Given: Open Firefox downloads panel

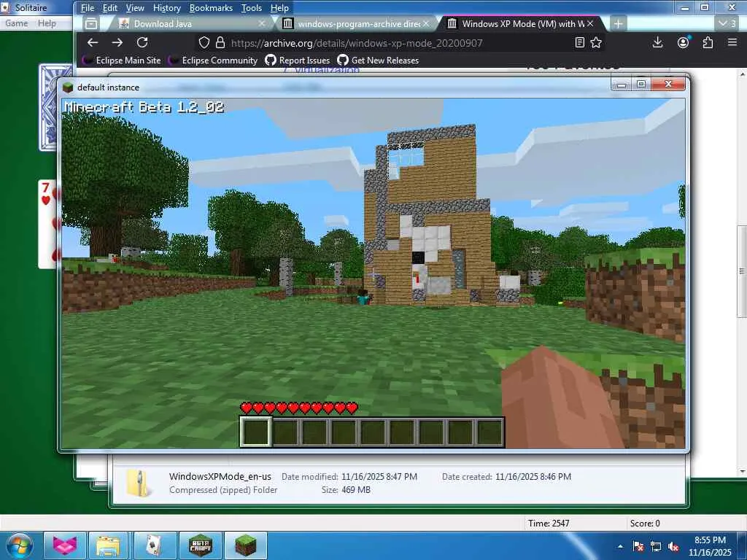Looking at the screenshot, I should tap(657, 43).
